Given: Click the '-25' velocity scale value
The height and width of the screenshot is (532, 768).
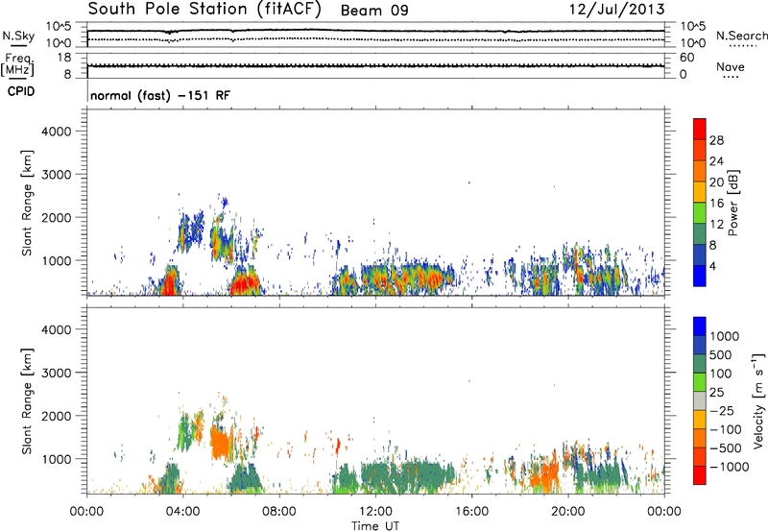Looking at the screenshot, I should pyautogui.click(x=722, y=411).
